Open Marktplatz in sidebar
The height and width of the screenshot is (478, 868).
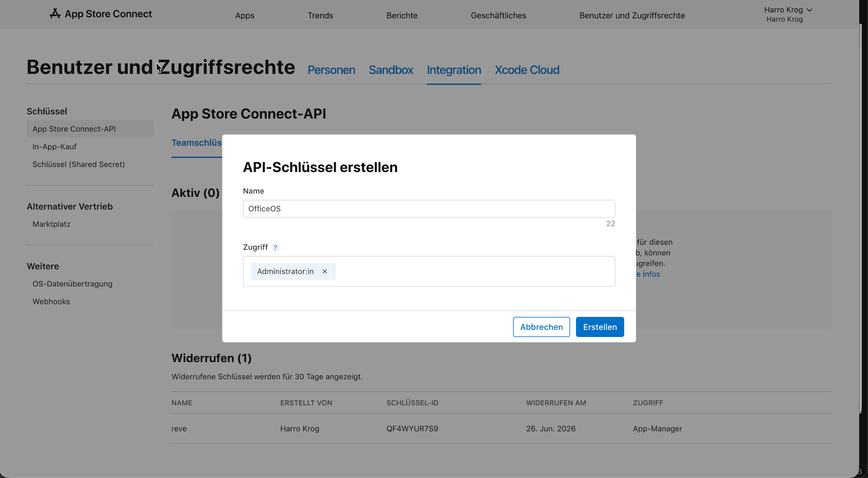pos(51,224)
